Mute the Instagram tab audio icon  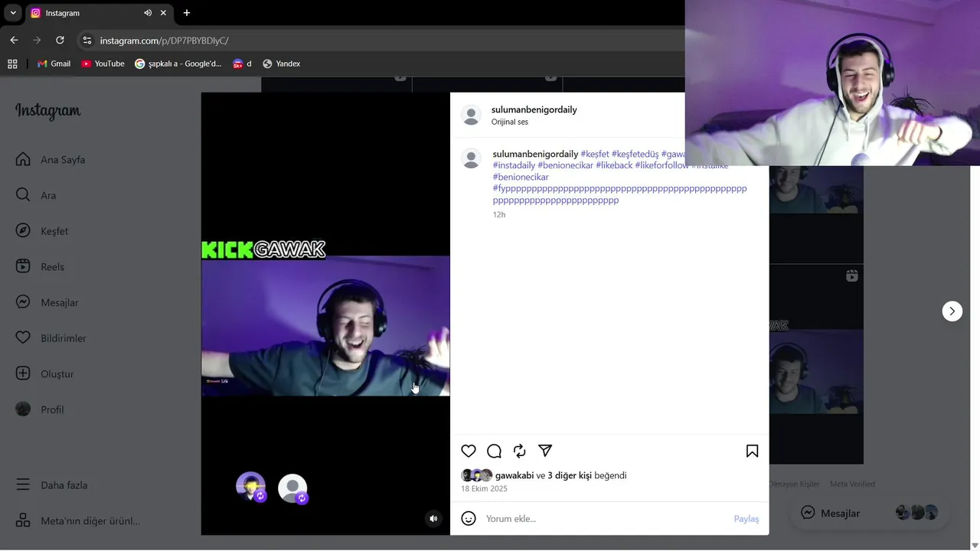(148, 13)
